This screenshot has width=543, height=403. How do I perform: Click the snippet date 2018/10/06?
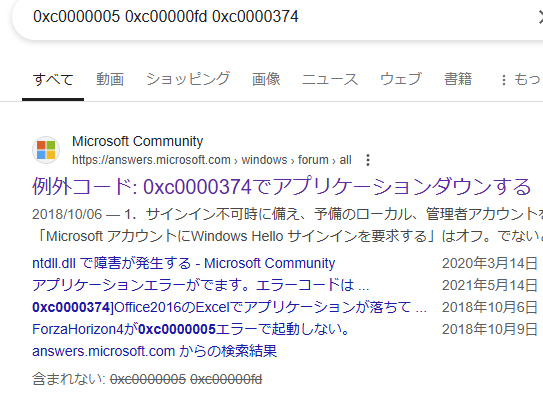tap(67, 214)
